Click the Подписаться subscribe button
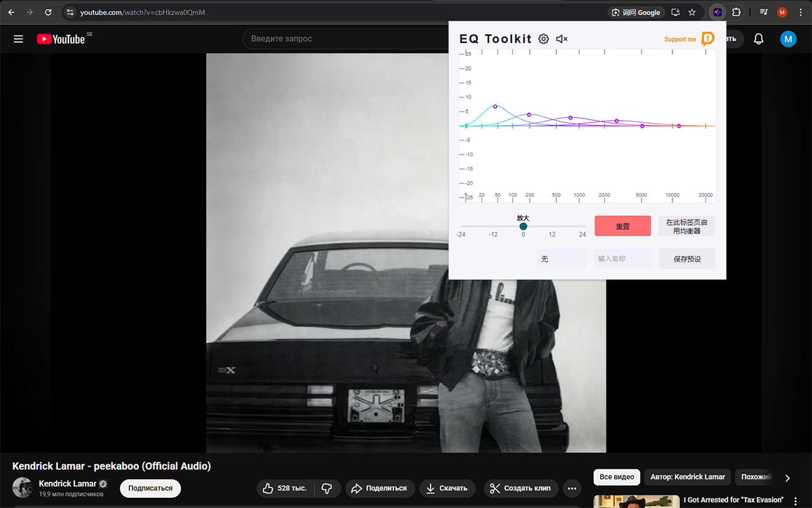This screenshot has height=508, width=812. (x=150, y=488)
